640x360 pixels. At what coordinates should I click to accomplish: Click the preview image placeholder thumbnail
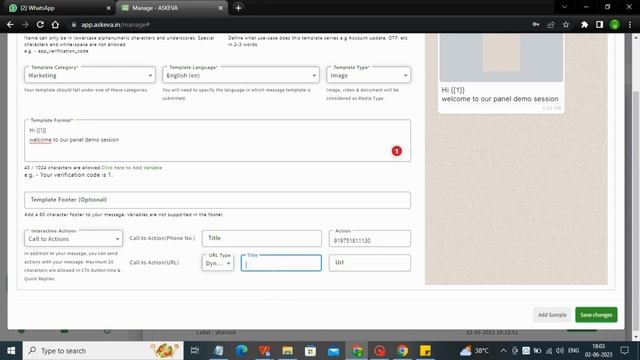(501, 57)
